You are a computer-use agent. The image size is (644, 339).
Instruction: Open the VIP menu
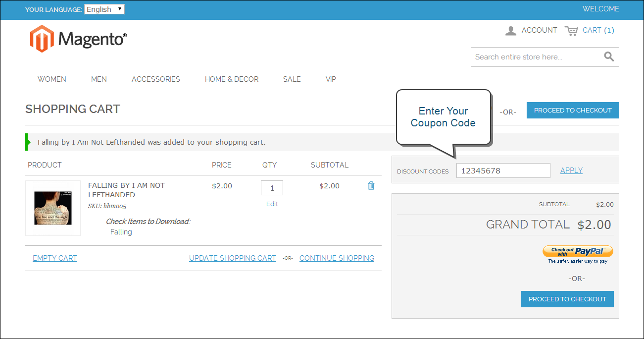coord(331,79)
